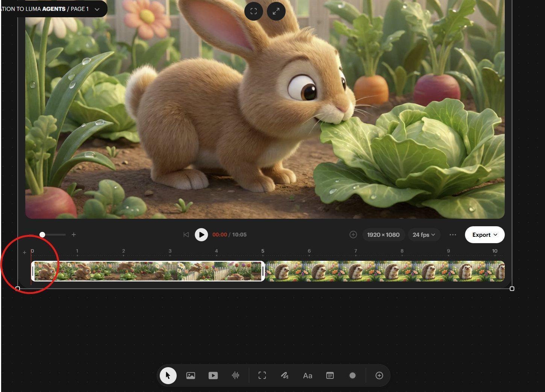This screenshot has width=545, height=392.
Task: Open the Export dropdown
Action: 484,235
